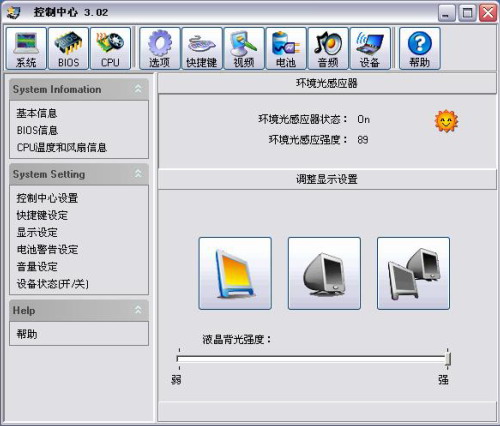Select the CPU toolbar icon
Viewport: 500px width, 426px height.
click(110, 49)
